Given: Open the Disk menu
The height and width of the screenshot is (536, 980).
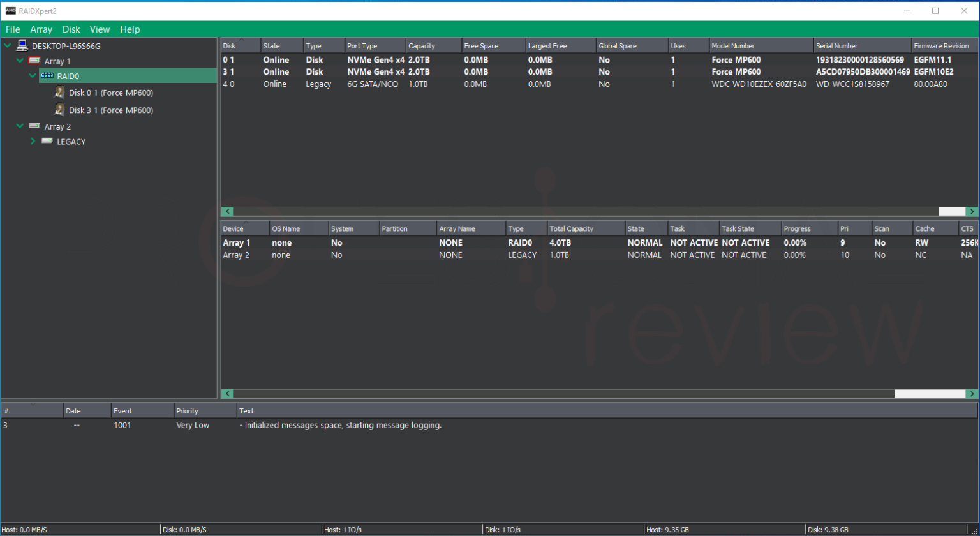Looking at the screenshot, I should (71, 29).
